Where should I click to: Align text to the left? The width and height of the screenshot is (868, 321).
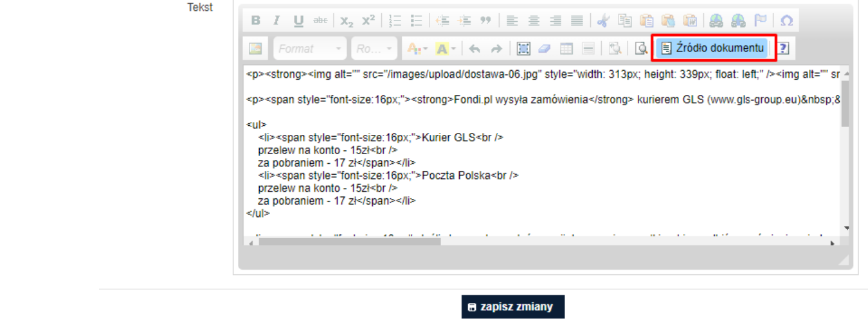click(x=512, y=21)
